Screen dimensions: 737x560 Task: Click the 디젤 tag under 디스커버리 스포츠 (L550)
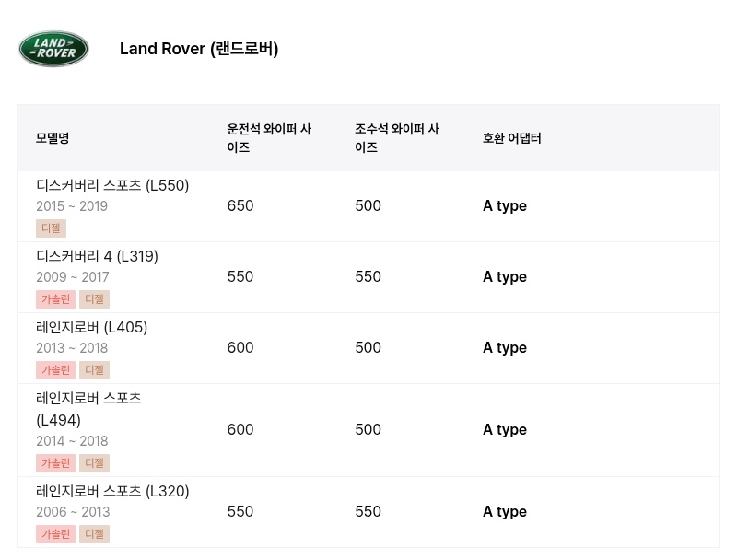(51, 228)
